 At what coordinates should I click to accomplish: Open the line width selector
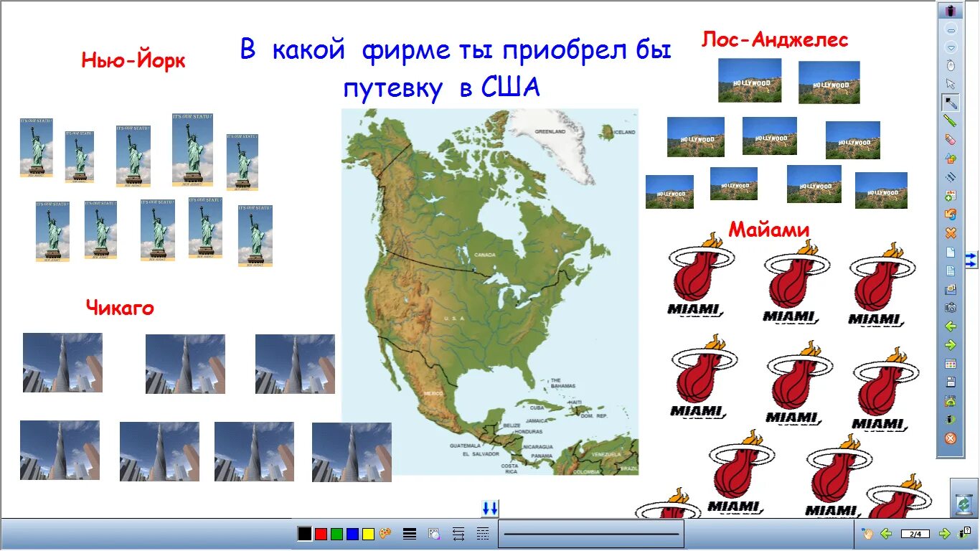click(410, 534)
